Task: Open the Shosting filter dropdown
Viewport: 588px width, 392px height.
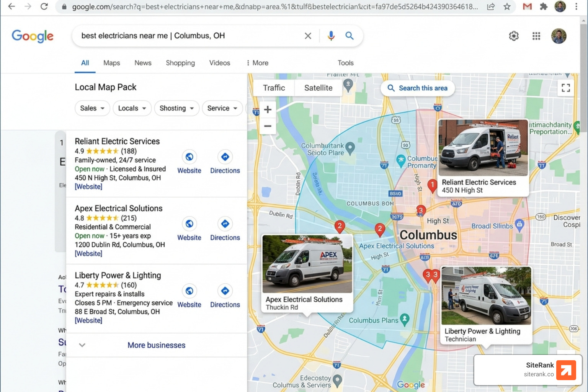Action: (176, 108)
